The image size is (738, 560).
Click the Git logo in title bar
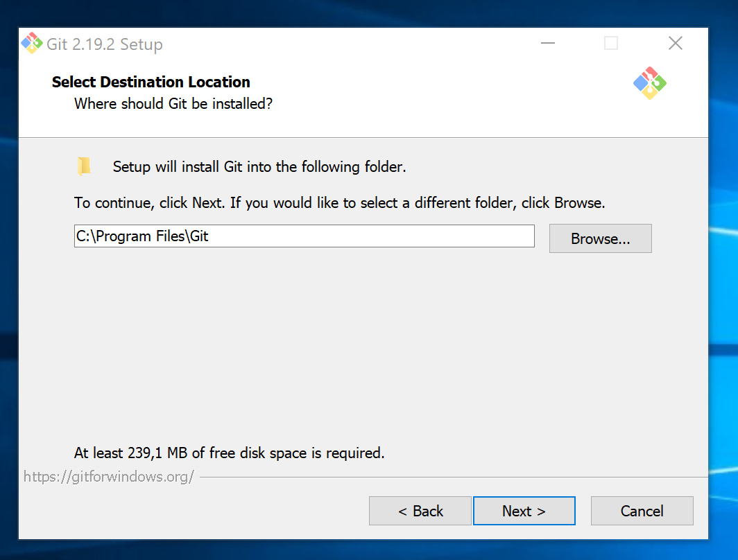pyautogui.click(x=32, y=43)
